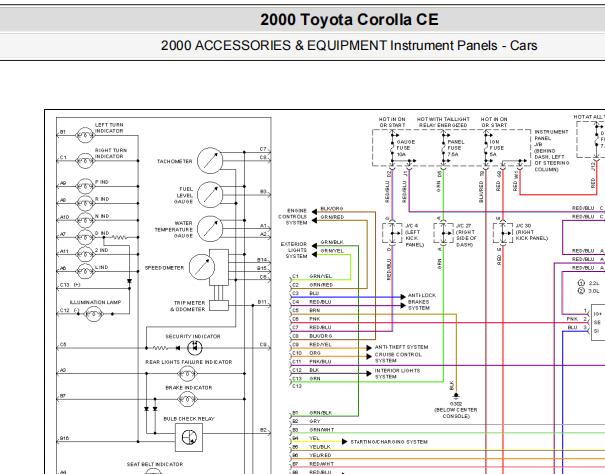This screenshot has height=474, width=605.
Task: Click the "P IND" lamp label
Action: tap(102, 182)
